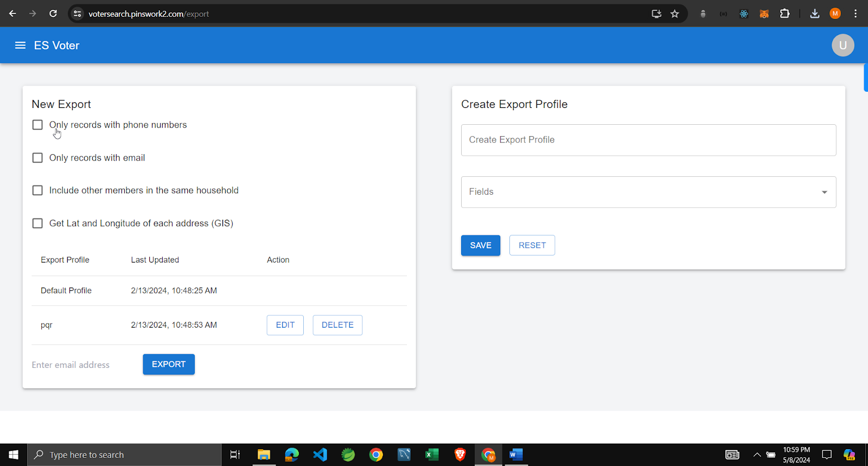The image size is (868, 466).
Task: Check Only records with email
Action: (x=37, y=158)
